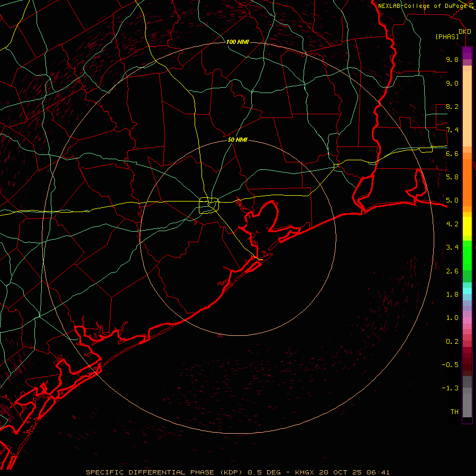The image size is (476, 476).
Task: Click the 9.0 scale value
Action: coord(452,83)
